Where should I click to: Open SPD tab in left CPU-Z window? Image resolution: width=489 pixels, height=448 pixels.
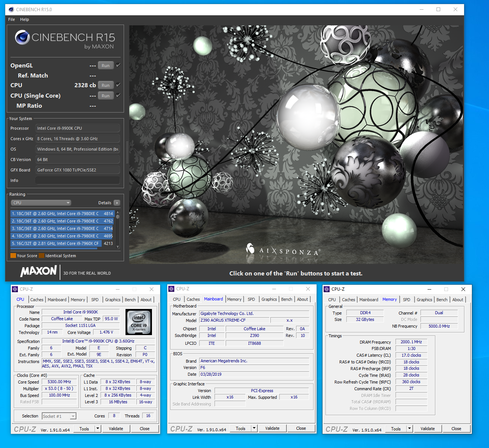point(95,300)
